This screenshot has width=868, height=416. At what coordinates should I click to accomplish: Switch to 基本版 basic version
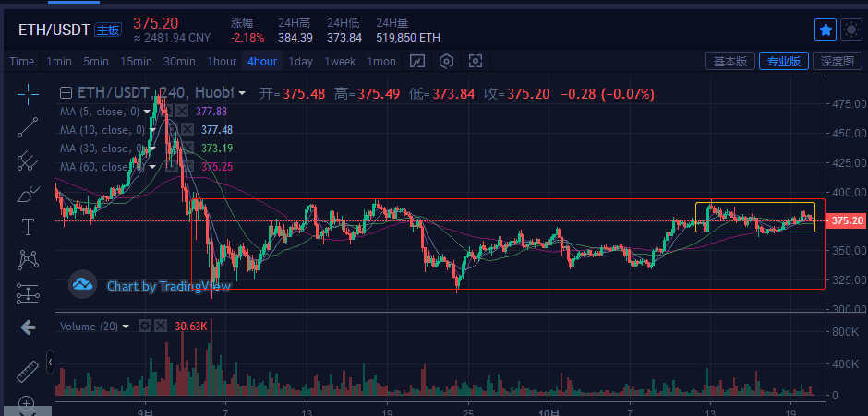[730, 61]
